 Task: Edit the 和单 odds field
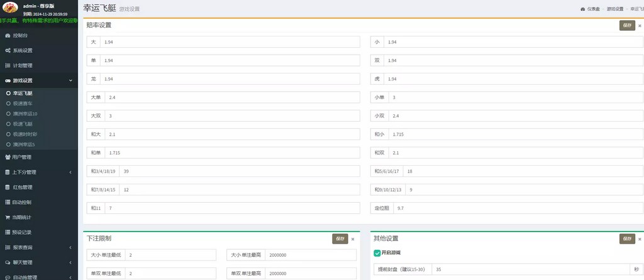(x=233, y=153)
